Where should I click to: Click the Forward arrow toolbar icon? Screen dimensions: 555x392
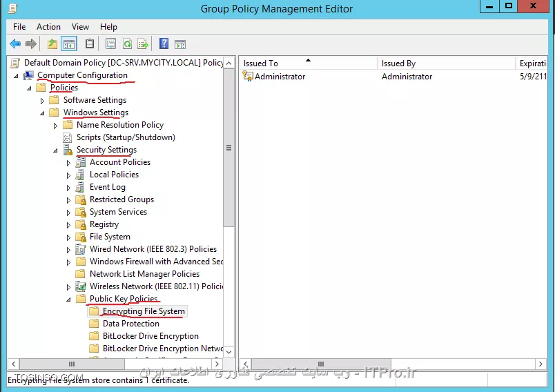pos(31,44)
